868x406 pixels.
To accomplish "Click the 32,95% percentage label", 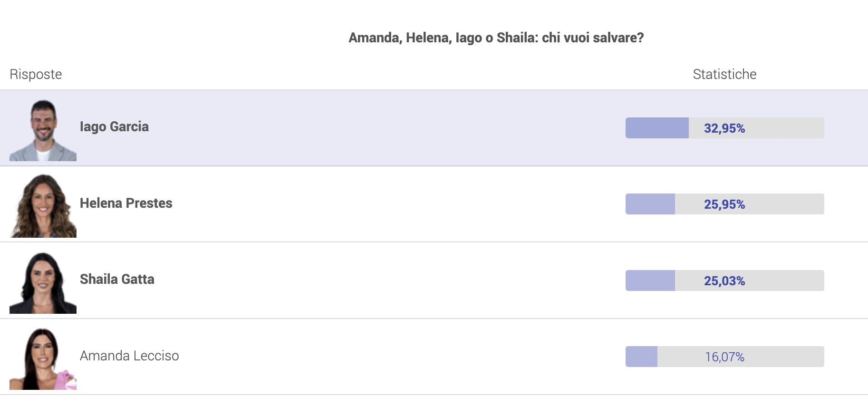I will click(724, 128).
